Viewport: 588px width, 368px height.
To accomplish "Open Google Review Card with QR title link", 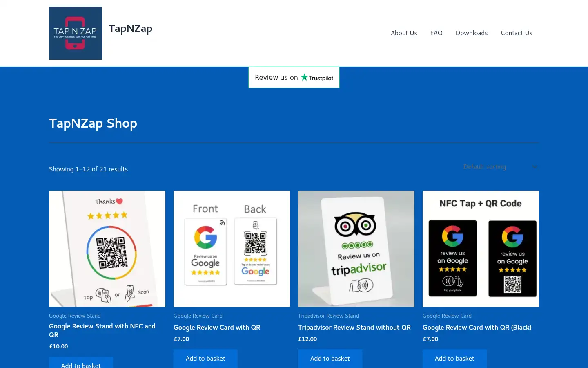I will click(217, 327).
